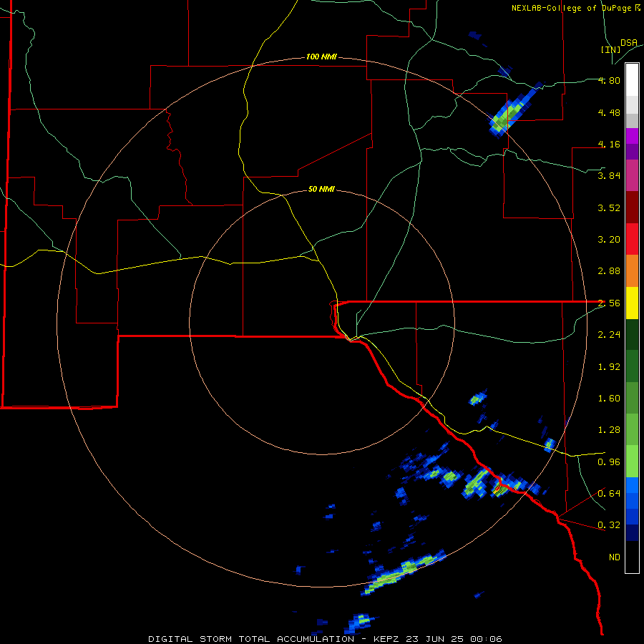This screenshot has width=644, height=644.
Task: Click the 4.80 legend value
Action: 609,80
